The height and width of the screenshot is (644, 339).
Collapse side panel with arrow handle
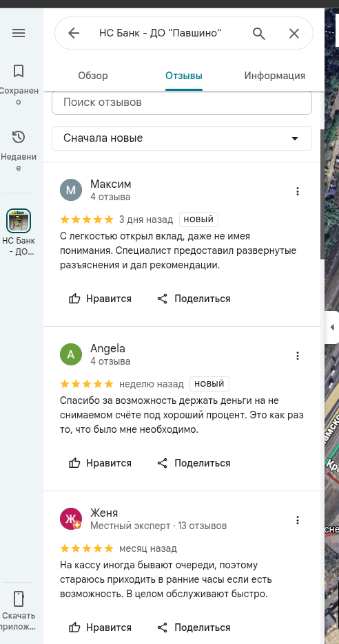(331, 328)
